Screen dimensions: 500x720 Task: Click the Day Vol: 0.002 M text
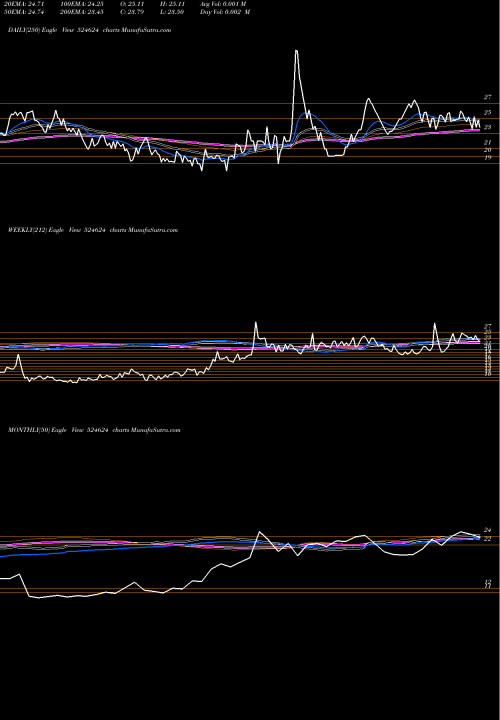225,12
